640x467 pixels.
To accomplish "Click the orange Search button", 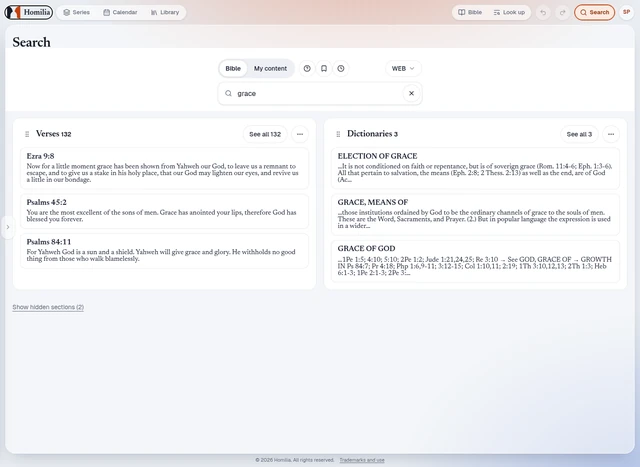I will tap(594, 12).
